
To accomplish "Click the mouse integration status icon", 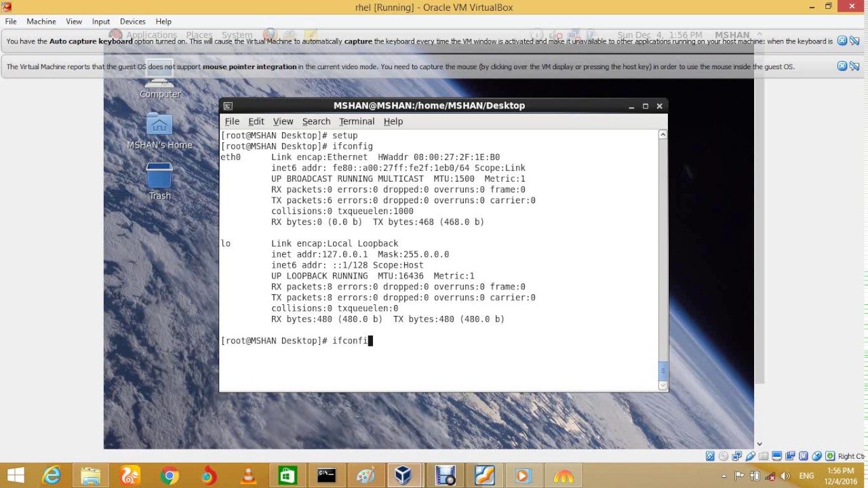I will [816, 456].
